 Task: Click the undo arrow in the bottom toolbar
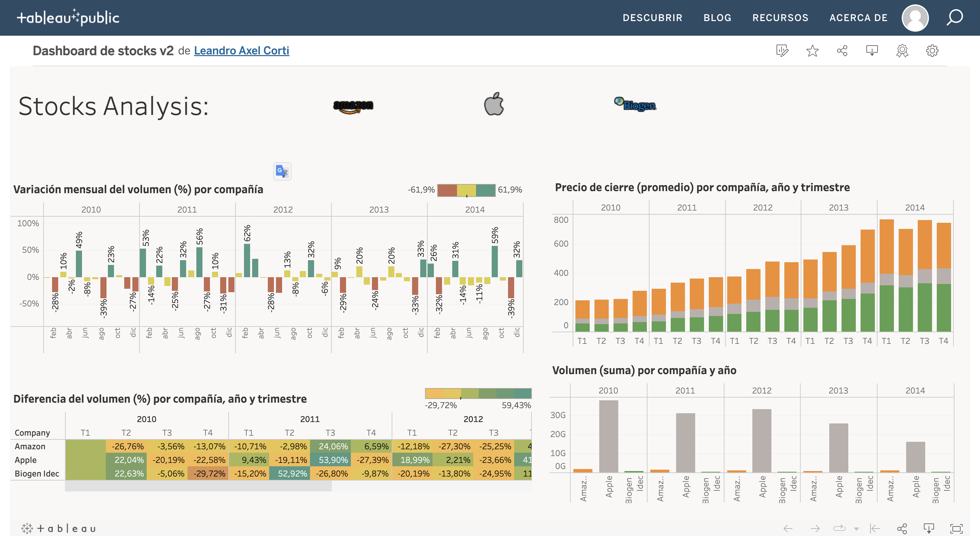(x=788, y=528)
